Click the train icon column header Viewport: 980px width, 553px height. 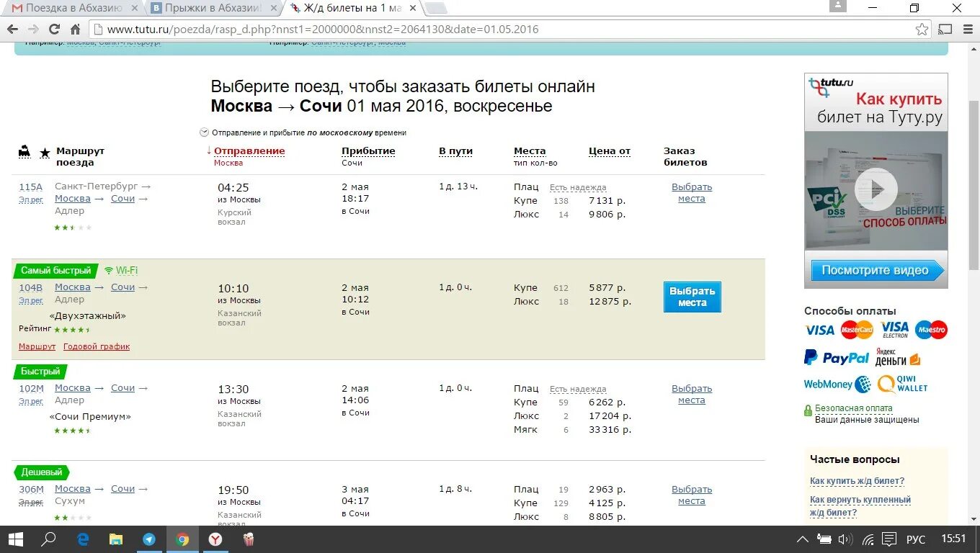click(x=24, y=152)
